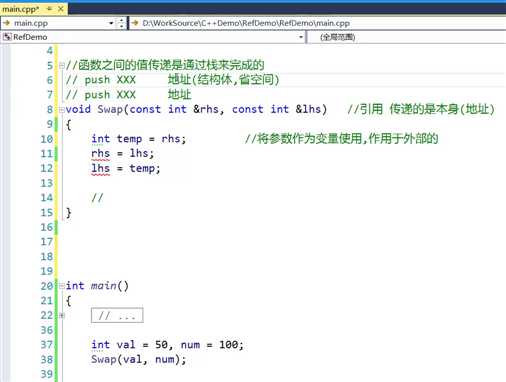The height and width of the screenshot is (382, 506).
Task: Click the comment //引用 传递的是本身(地址)
Action: pyautogui.click(x=421, y=109)
